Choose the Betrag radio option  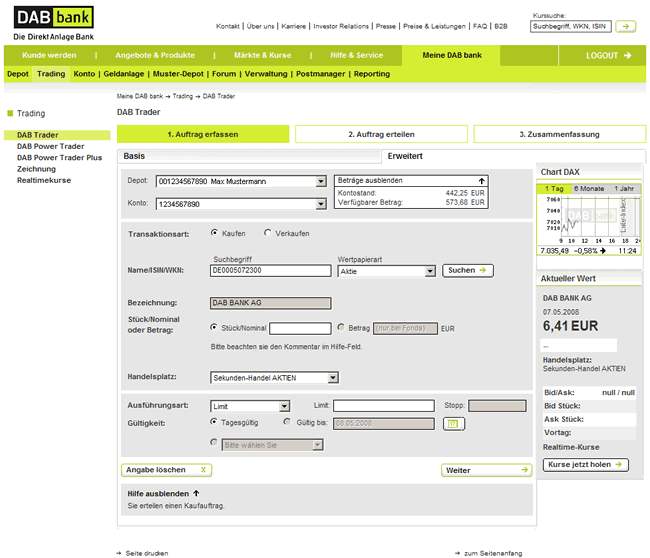pyautogui.click(x=341, y=328)
